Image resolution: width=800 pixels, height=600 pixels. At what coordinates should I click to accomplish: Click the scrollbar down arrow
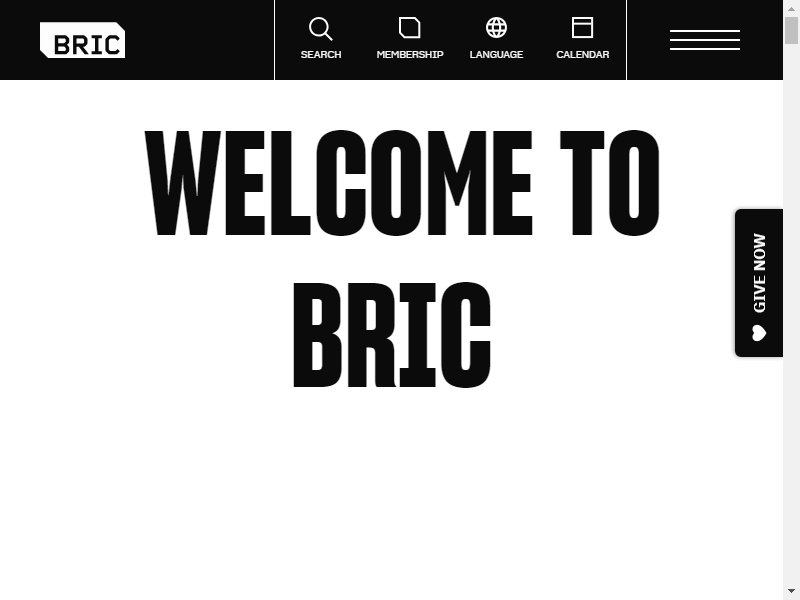coord(791,591)
